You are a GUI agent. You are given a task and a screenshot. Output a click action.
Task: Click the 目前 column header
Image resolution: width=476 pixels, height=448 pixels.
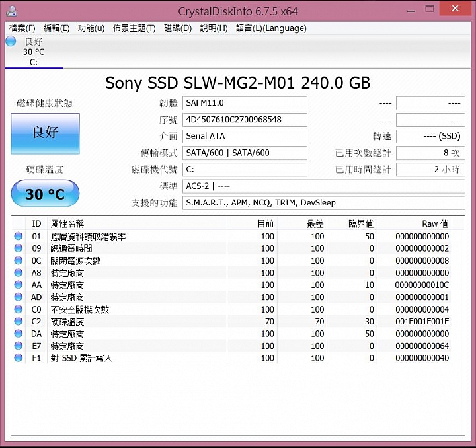coord(252,223)
